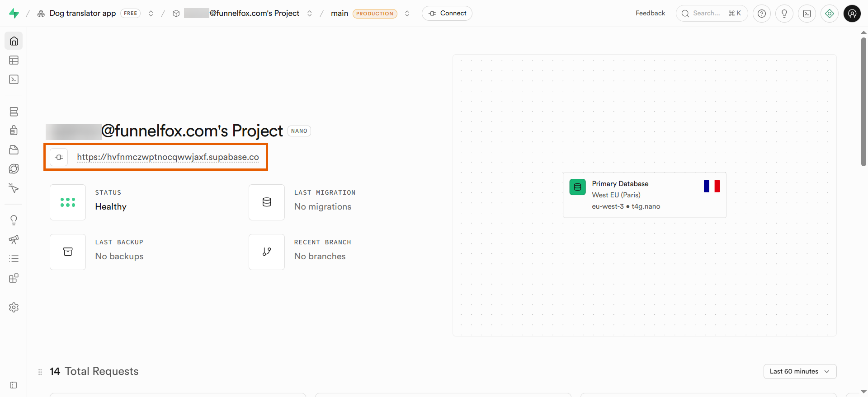Toggle the sidebar collapse icon
The image size is (868, 397).
tap(14, 385)
